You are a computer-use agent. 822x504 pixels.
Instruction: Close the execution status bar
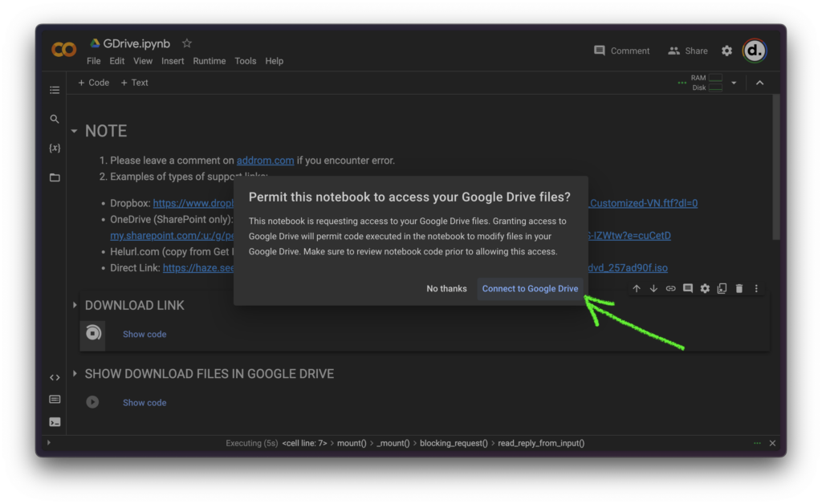[x=773, y=443]
